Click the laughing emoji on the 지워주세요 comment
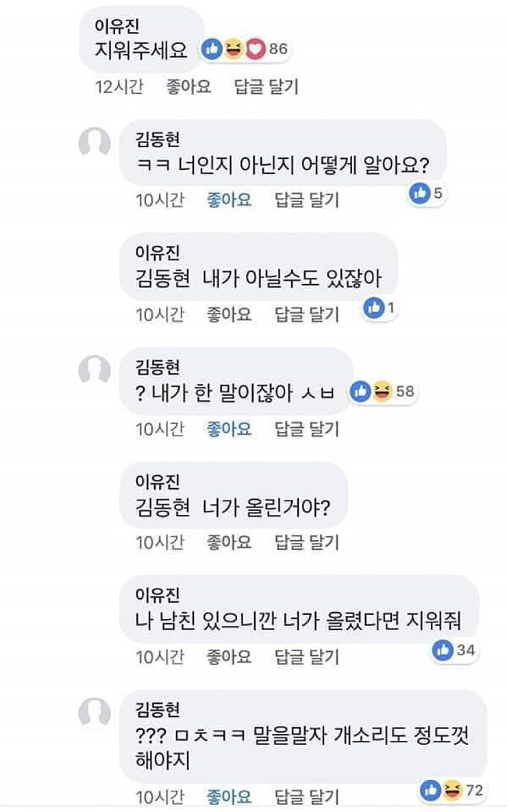 [x=234, y=49]
